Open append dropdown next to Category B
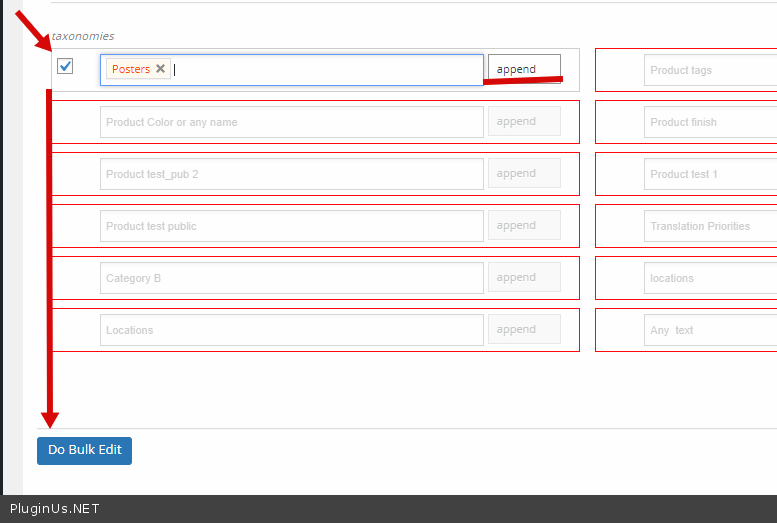777x523 pixels. pyautogui.click(x=524, y=278)
